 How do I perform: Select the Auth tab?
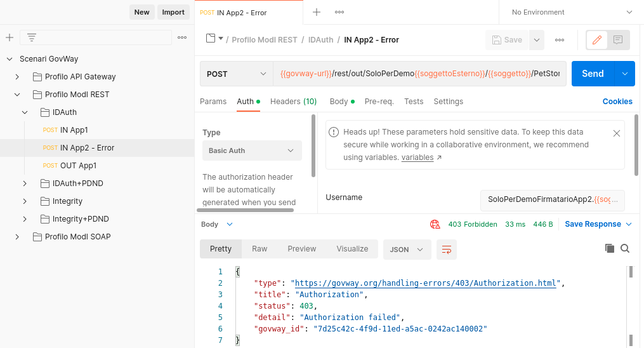click(x=248, y=102)
